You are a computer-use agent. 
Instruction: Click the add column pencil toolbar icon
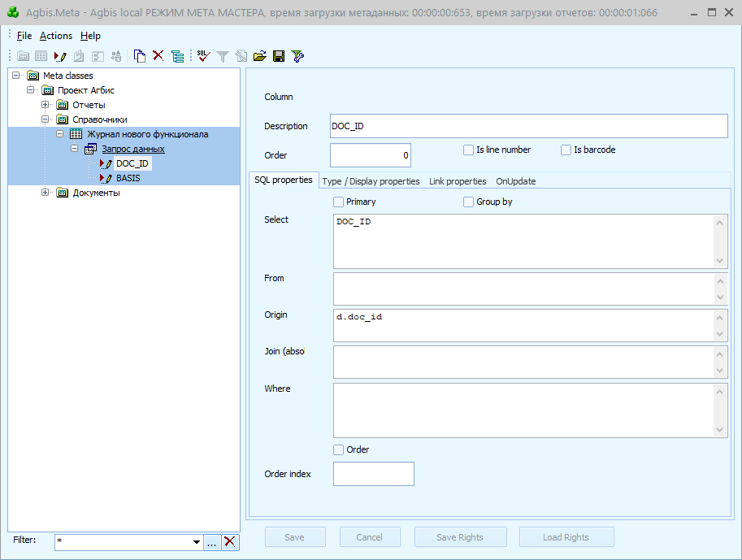60,56
